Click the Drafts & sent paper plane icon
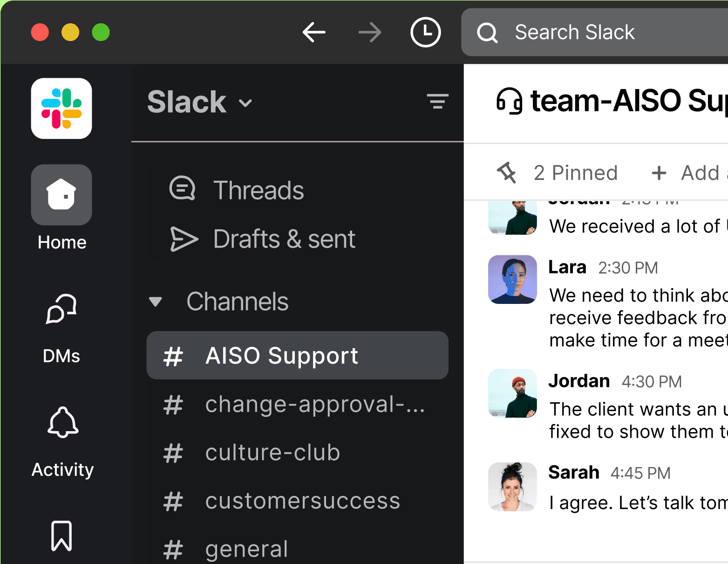This screenshot has width=728, height=564. [x=184, y=239]
